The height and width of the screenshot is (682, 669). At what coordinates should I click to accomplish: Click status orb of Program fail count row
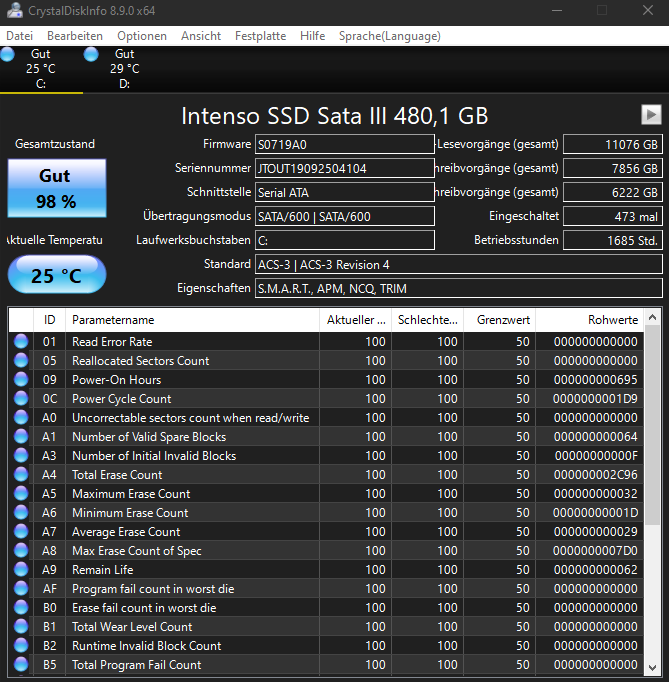click(21, 588)
